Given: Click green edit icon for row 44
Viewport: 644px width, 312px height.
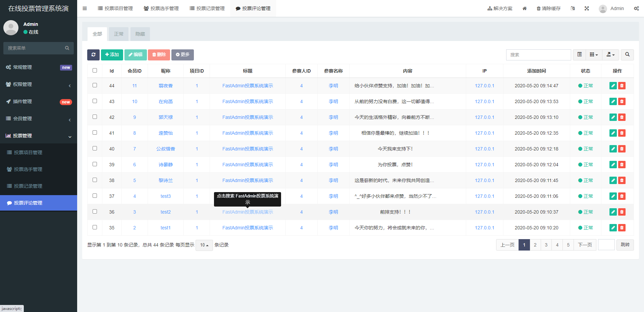Looking at the screenshot, I should pos(613,86).
